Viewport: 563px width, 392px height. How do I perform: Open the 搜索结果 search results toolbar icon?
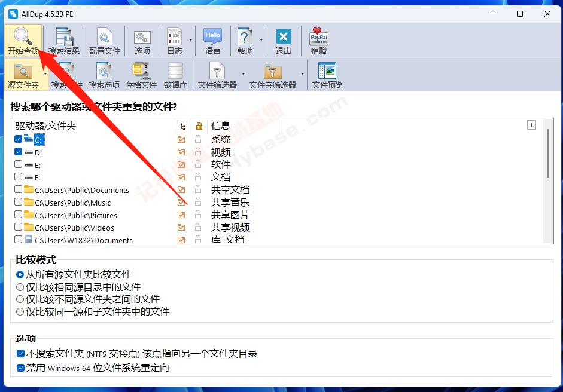[x=64, y=41]
